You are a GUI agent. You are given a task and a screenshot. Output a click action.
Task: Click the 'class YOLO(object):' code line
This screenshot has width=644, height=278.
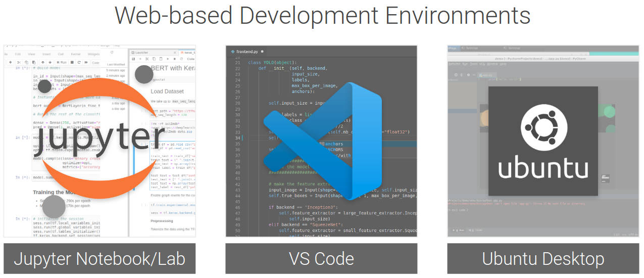[273, 63]
